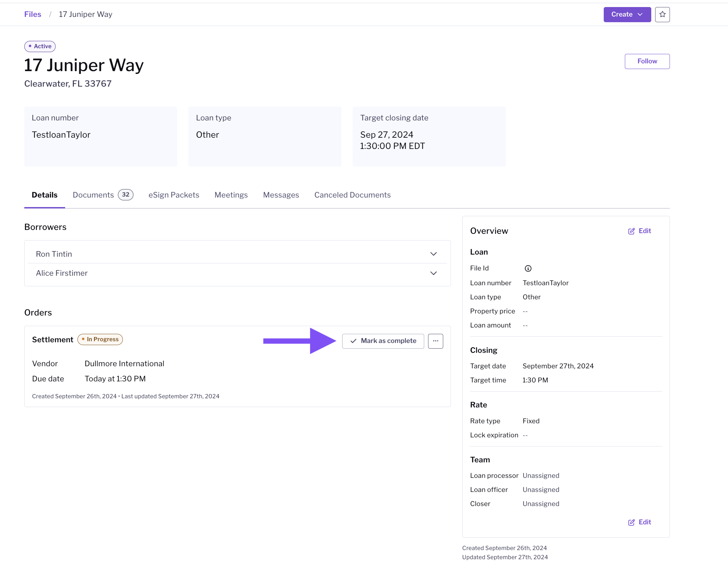Open the eSign Packets tab
The width and height of the screenshot is (728, 574).
pyautogui.click(x=174, y=195)
